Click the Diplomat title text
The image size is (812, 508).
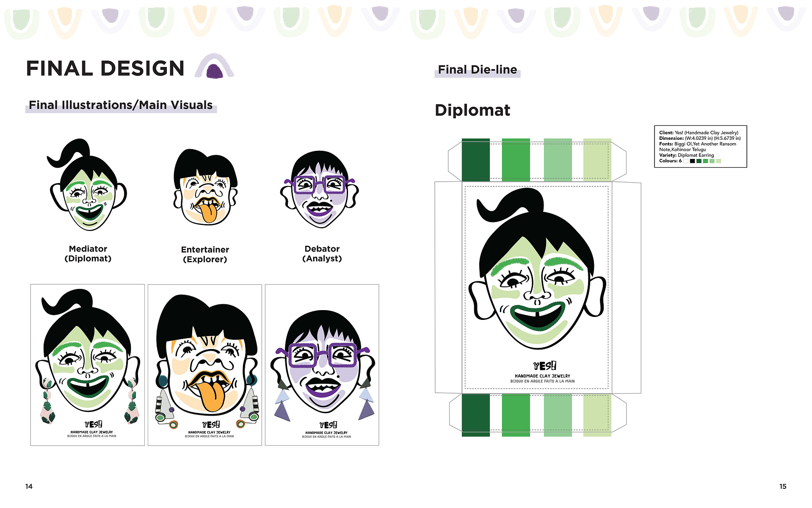[472, 110]
